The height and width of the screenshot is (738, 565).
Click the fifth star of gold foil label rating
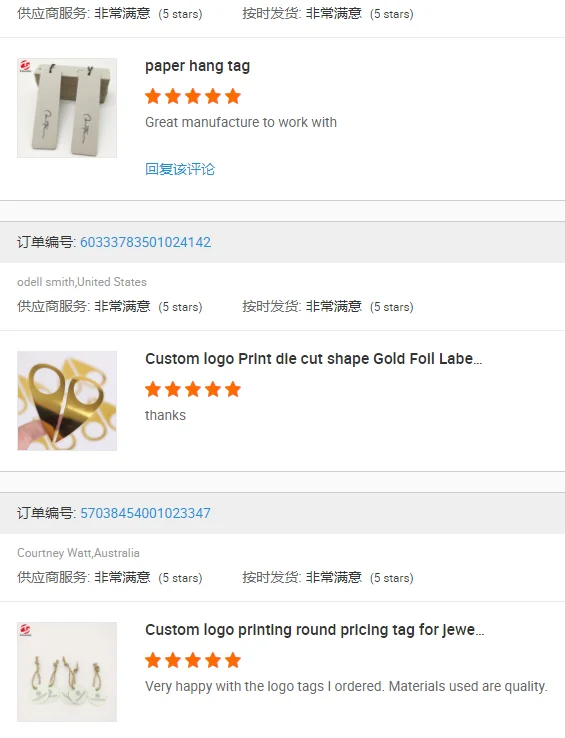pyautogui.click(x=233, y=389)
